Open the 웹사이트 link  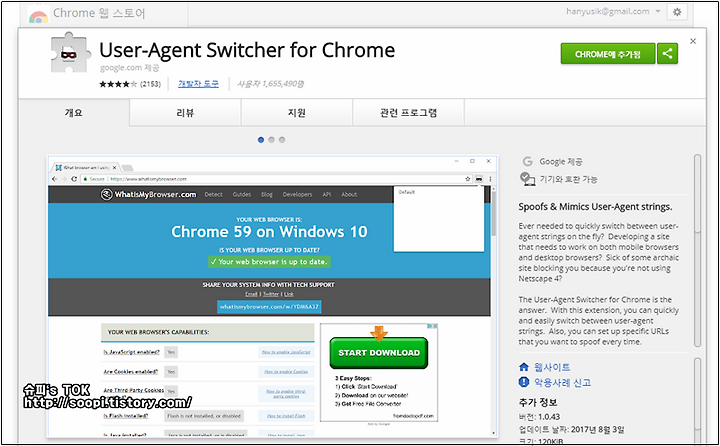552,367
